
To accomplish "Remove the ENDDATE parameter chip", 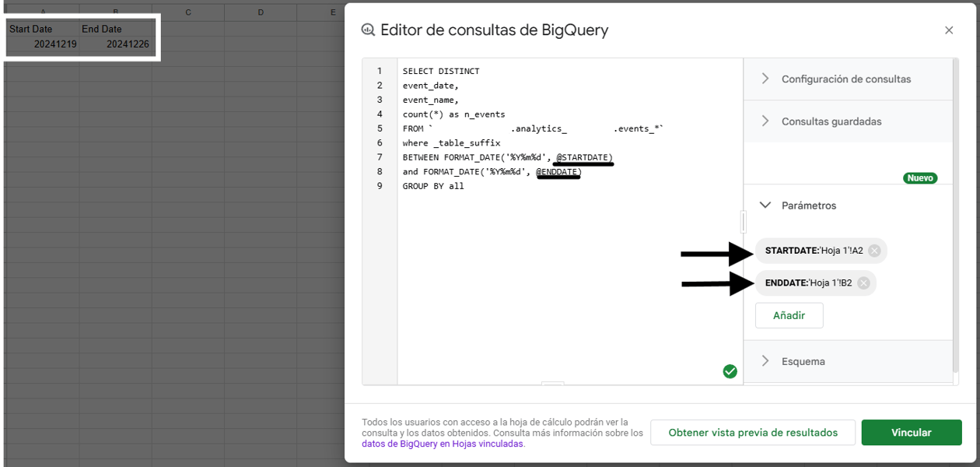I will pyautogui.click(x=863, y=283).
